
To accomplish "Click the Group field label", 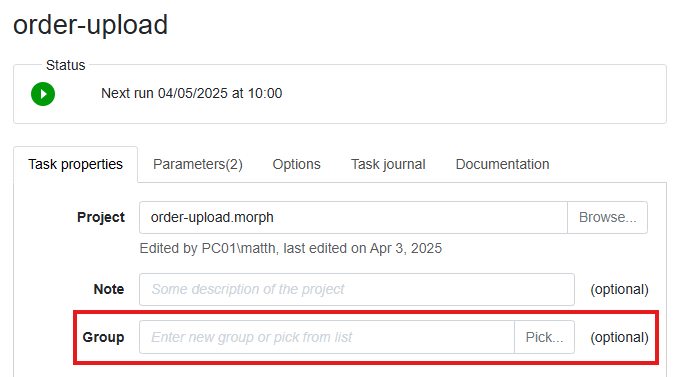I will tap(103, 337).
